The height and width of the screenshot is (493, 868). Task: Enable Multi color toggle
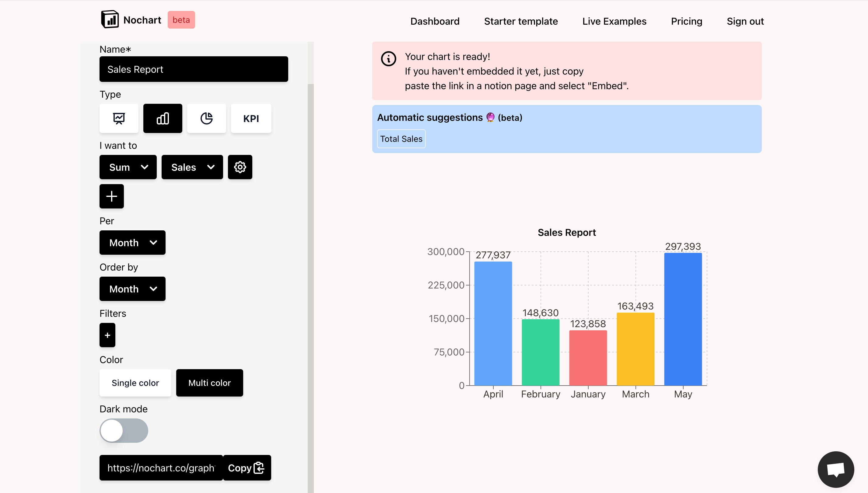point(209,383)
